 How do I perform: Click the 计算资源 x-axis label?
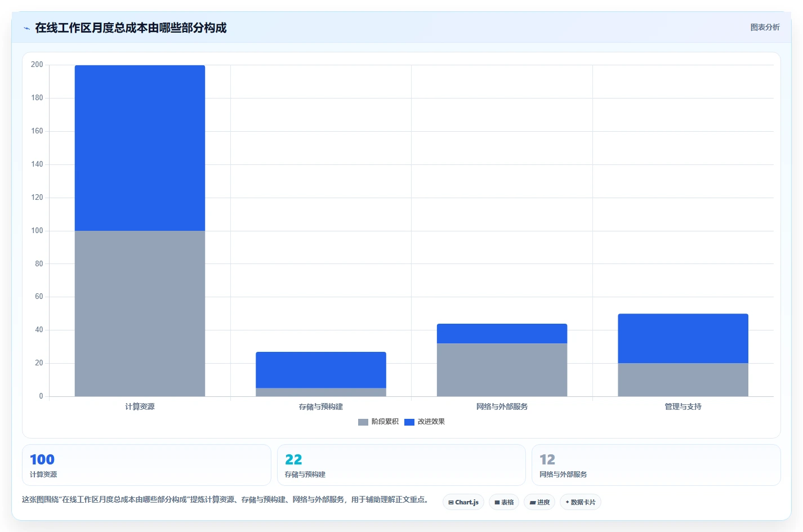(x=140, y=406)
